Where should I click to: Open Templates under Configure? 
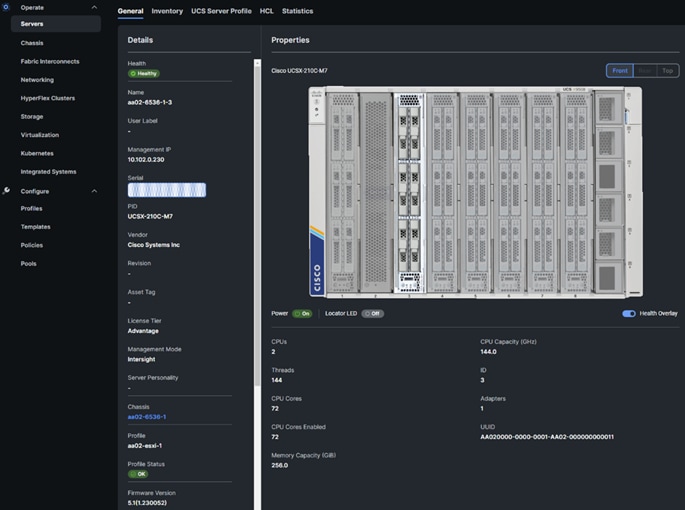pos(35,226)
